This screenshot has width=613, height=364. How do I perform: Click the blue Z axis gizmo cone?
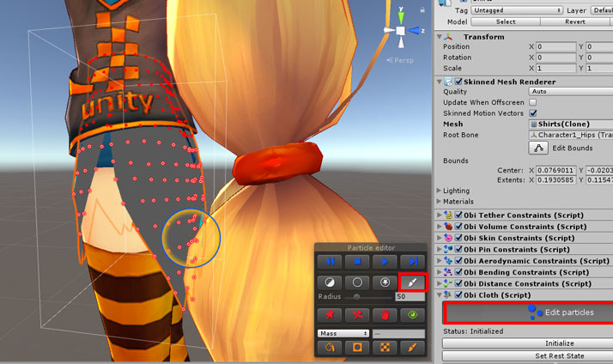tap(414, 31)
